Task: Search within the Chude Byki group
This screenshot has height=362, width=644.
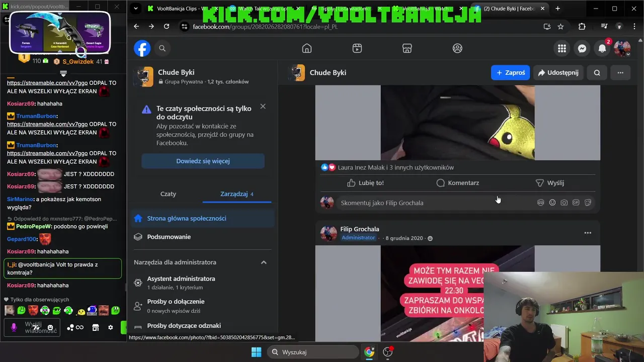Action: [x=597, y=72]
